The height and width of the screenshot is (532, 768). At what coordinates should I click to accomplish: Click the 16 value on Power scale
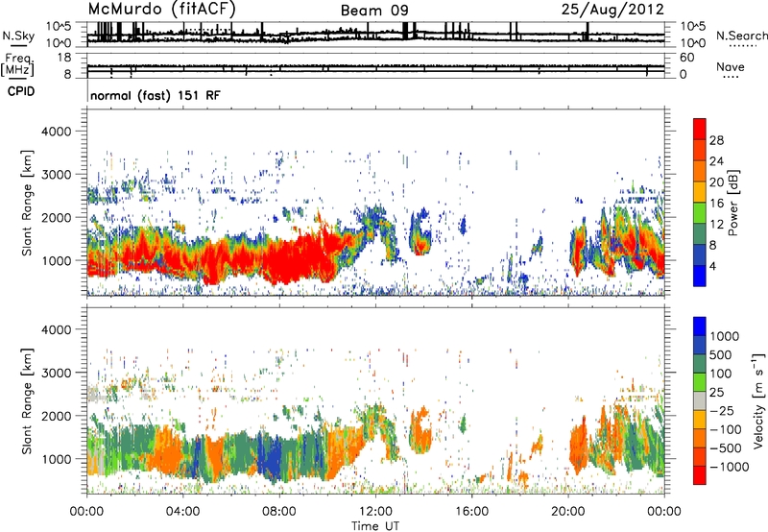716,204
